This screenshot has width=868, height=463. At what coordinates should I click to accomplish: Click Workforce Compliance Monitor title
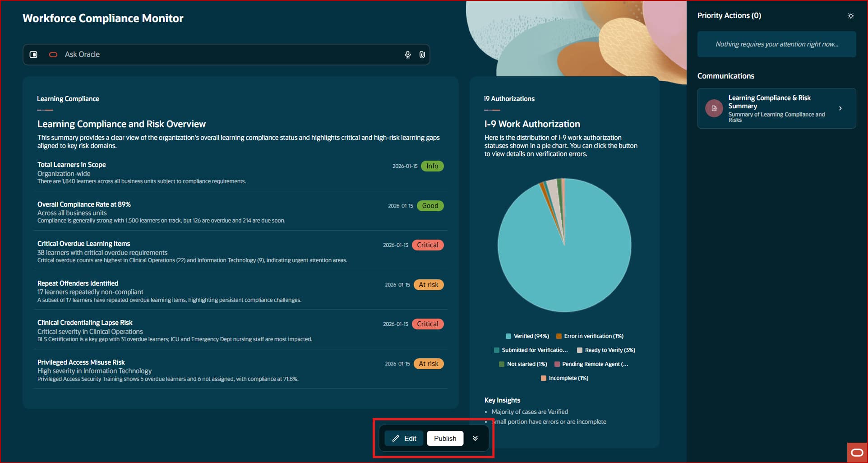(x=103, y=19)
